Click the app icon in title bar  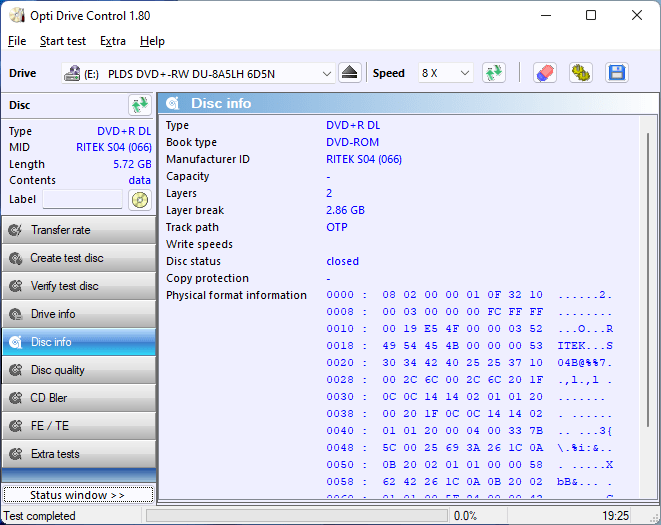click(x=15, y=15)
